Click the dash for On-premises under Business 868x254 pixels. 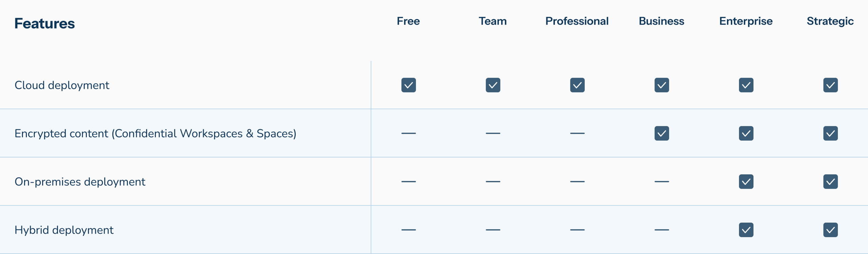click(662, 182)
